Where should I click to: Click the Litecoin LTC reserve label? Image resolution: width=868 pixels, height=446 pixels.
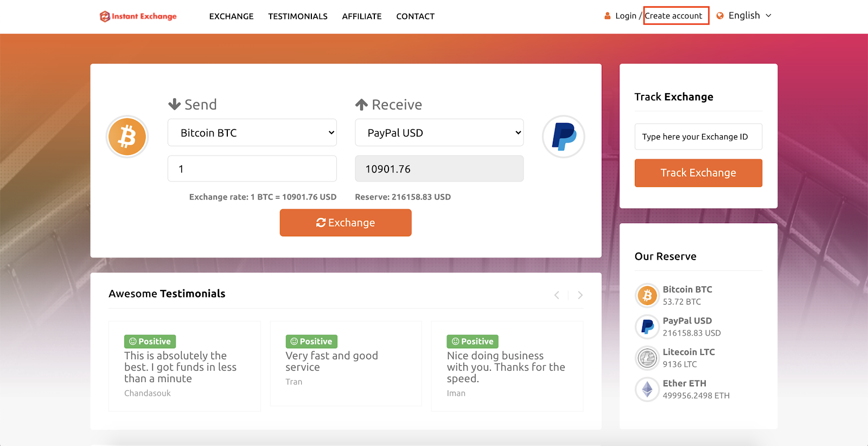pos(689,352)
